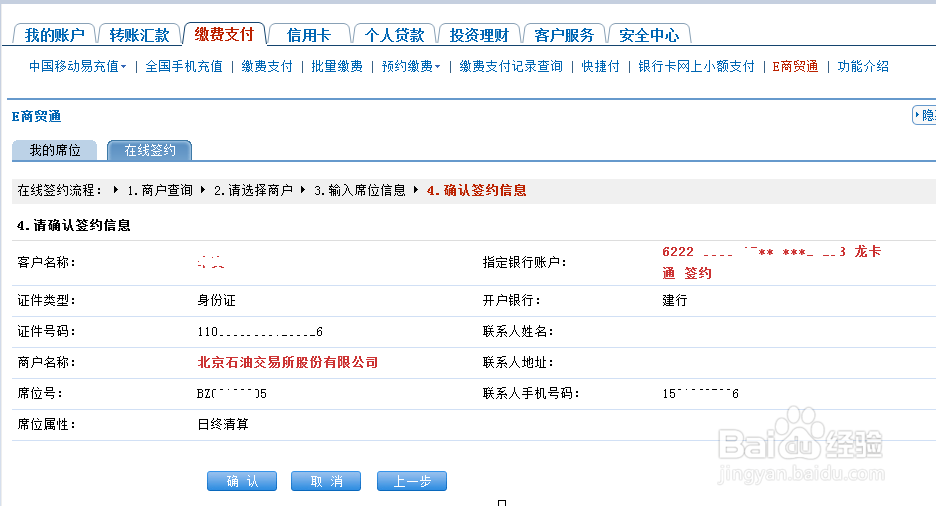Open the 投资理财 tab
The width and height of the screenshot is (936, 506).
(x=479, y=35)
